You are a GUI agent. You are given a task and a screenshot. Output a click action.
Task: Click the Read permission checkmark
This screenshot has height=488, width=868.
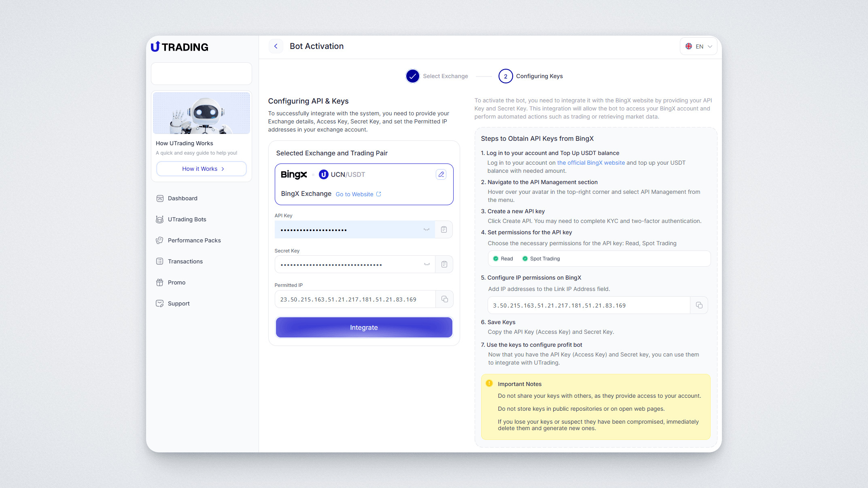(x=496, y=259)
